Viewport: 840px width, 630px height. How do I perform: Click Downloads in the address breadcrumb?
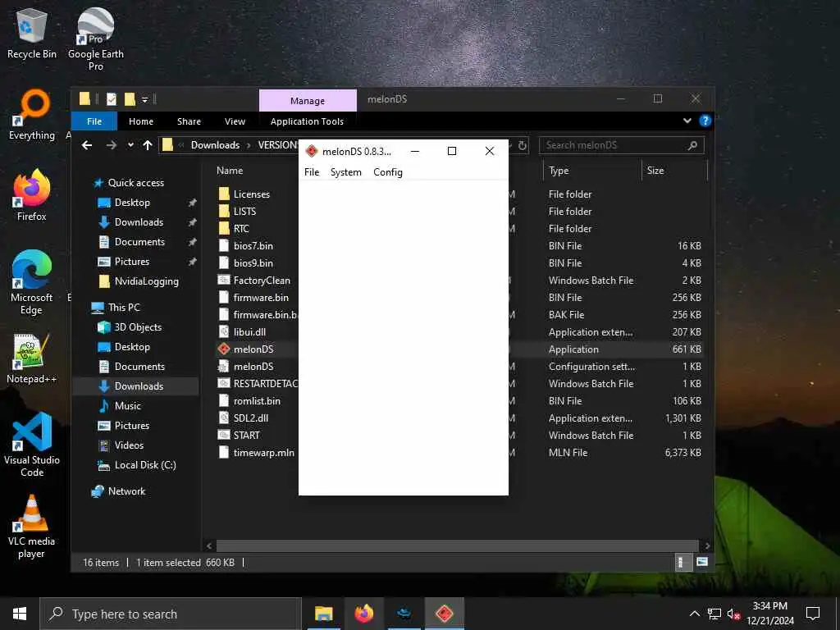point(216,145)
